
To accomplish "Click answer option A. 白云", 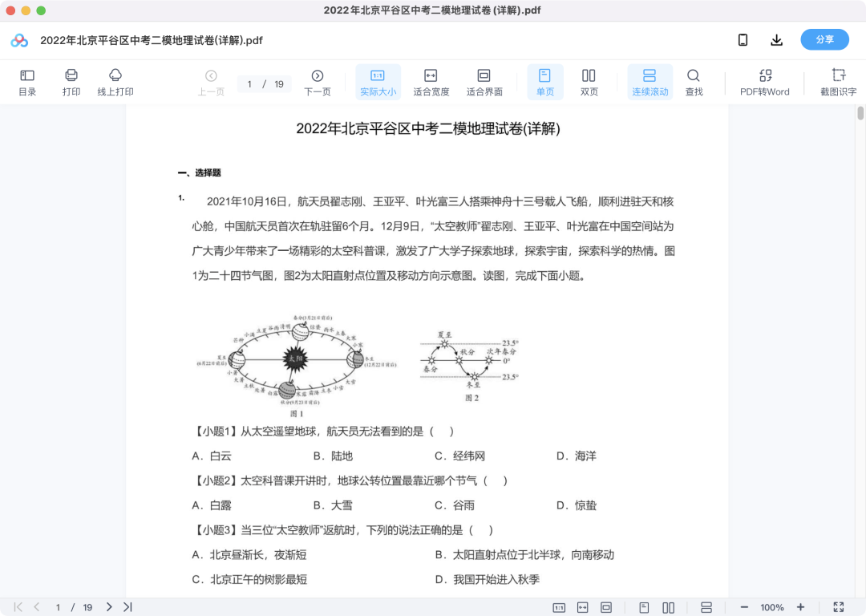I will [212, 456].
